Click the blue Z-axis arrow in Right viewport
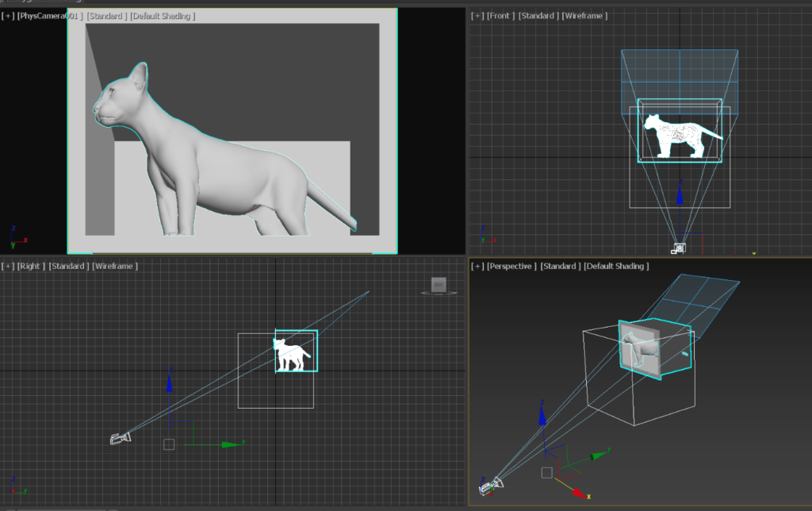The height and width of the screenshot is (511, 812). coord(170,382)
